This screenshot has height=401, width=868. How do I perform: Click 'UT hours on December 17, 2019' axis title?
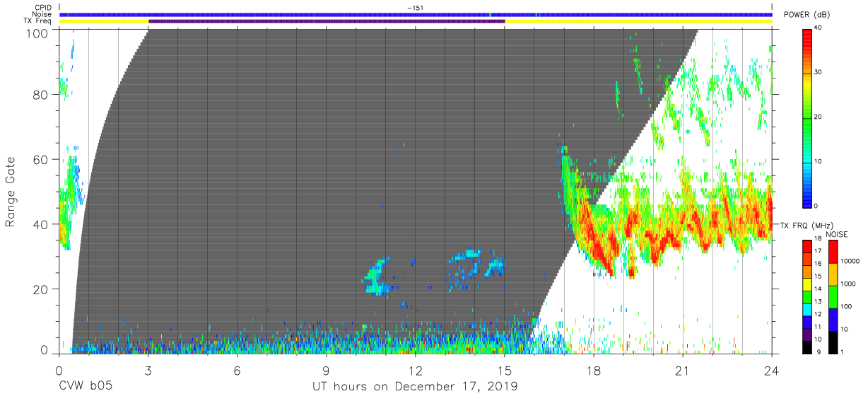point(416,387)
